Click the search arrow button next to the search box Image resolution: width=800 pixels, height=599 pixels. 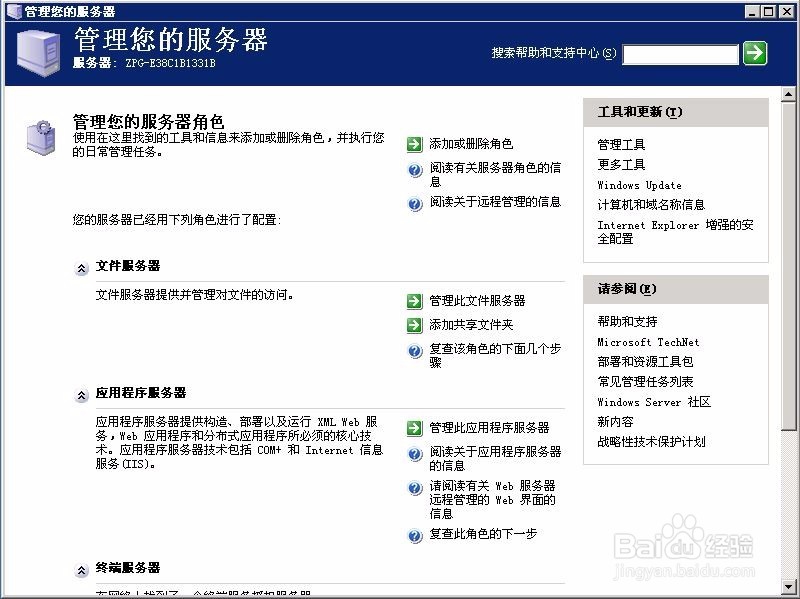click(757, 54)
